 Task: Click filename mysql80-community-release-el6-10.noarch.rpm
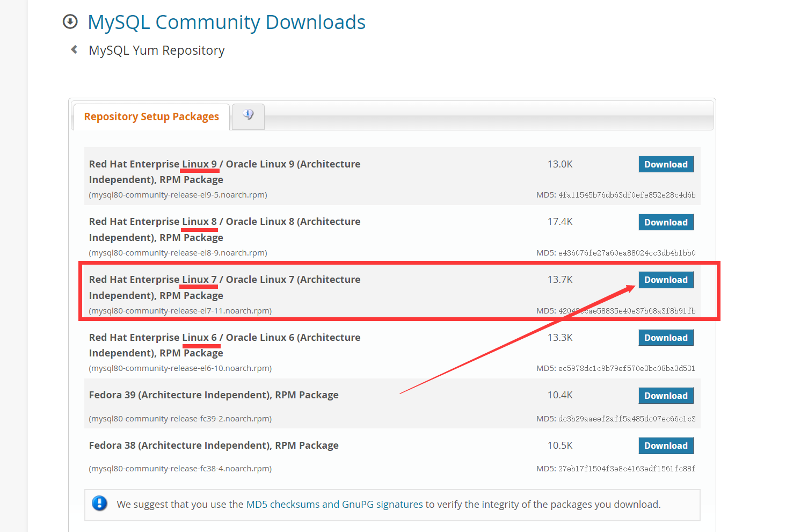[180, 368]
